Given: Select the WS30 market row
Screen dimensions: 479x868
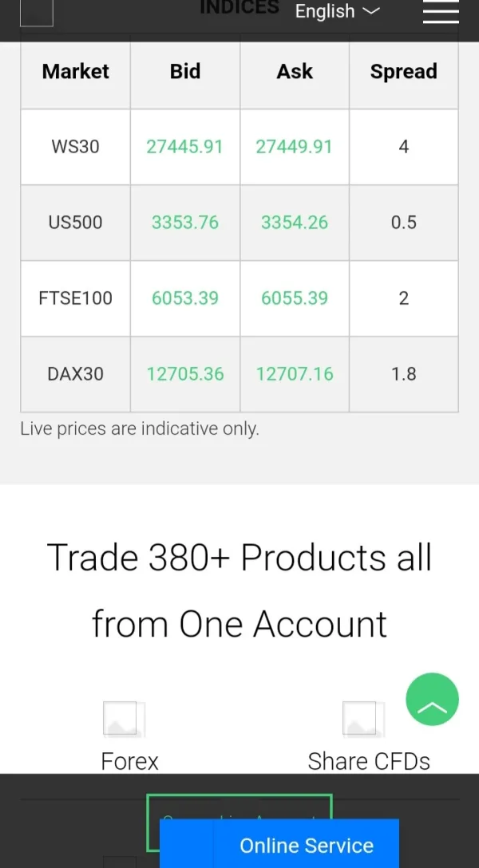Looking at the screenshot, I should coord(75,147).
